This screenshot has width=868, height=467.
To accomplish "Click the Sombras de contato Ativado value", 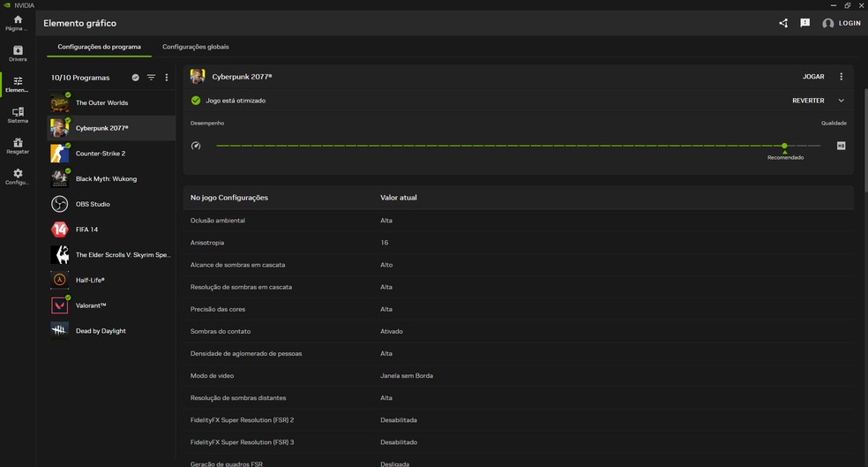I will 392,331.
